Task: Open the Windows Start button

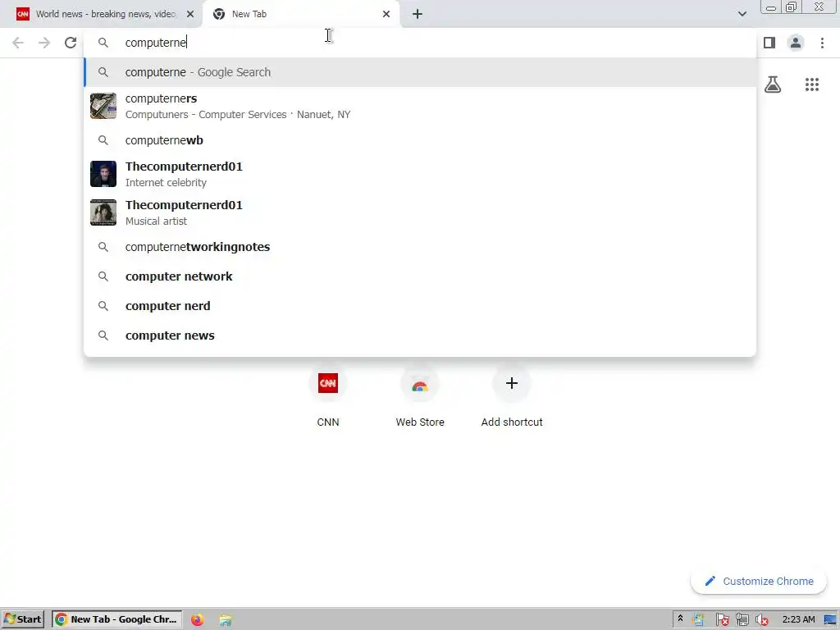Action: [22, 619]
